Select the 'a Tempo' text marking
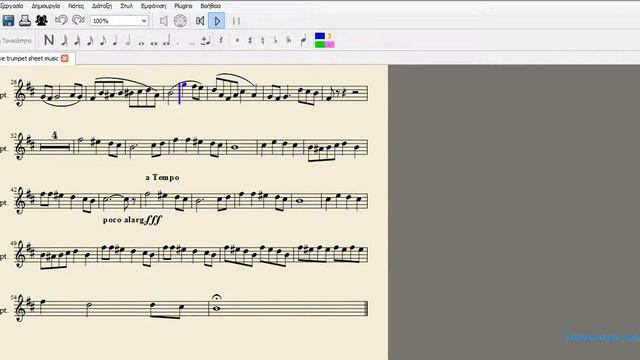Viewport: 640px width, 360px height. (x=162, y=178)
